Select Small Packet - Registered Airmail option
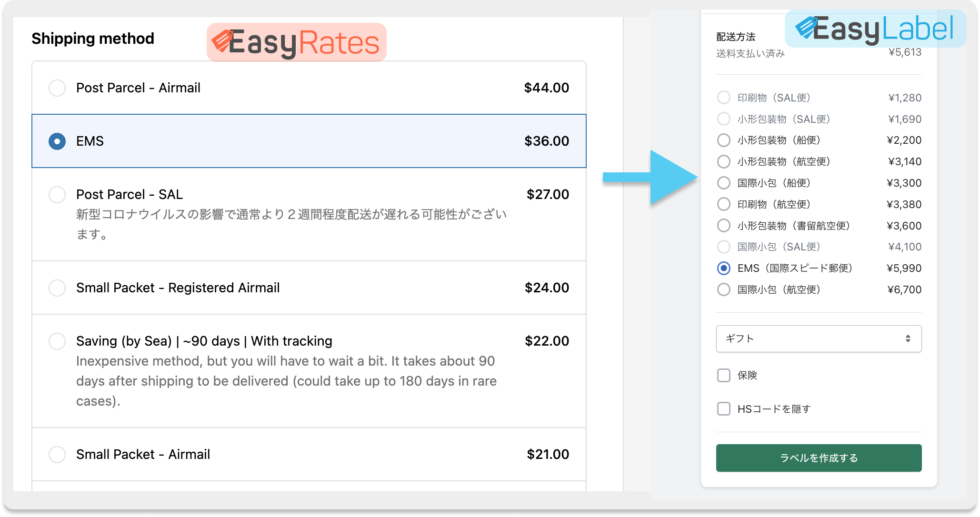 (57, 288)
